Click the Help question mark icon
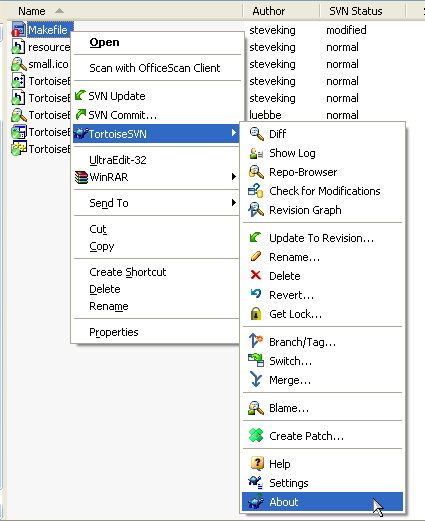Image resolution: width=425 pixels, height=521 pixels. pos(257,463)
